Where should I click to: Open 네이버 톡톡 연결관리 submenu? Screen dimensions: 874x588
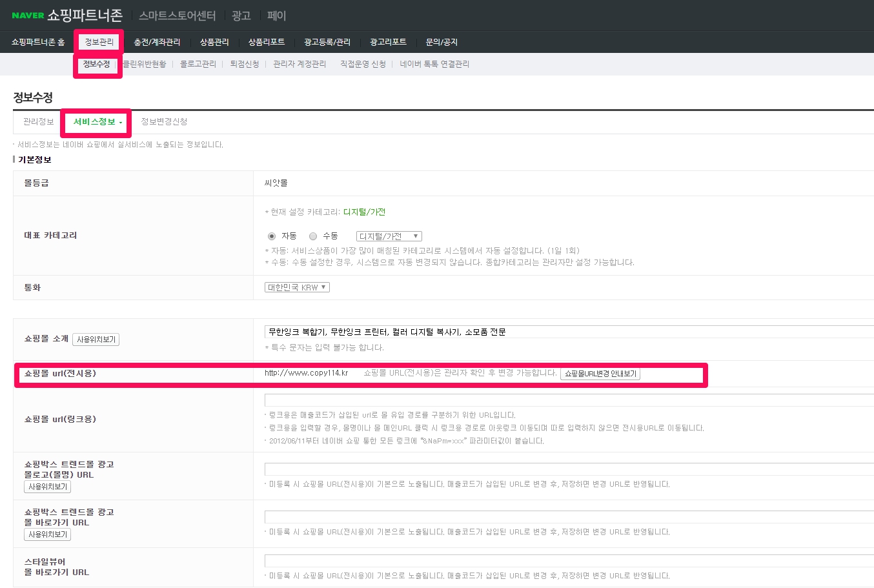(434, 64)
